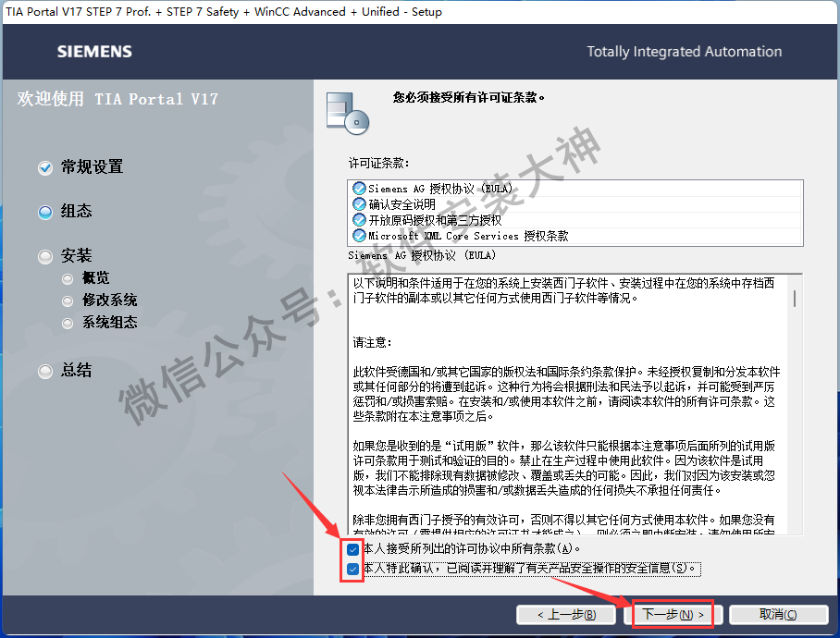Click the step bullet beside 总结
Image resolution: width=840 pixels, height=638 pixels.
point(45,371)
